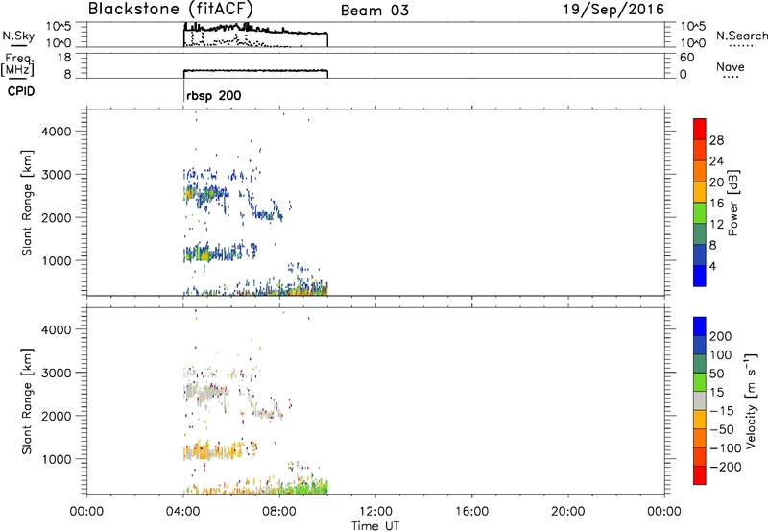
Task: Click the '200' velocity colorbar value
Action: 721,336
